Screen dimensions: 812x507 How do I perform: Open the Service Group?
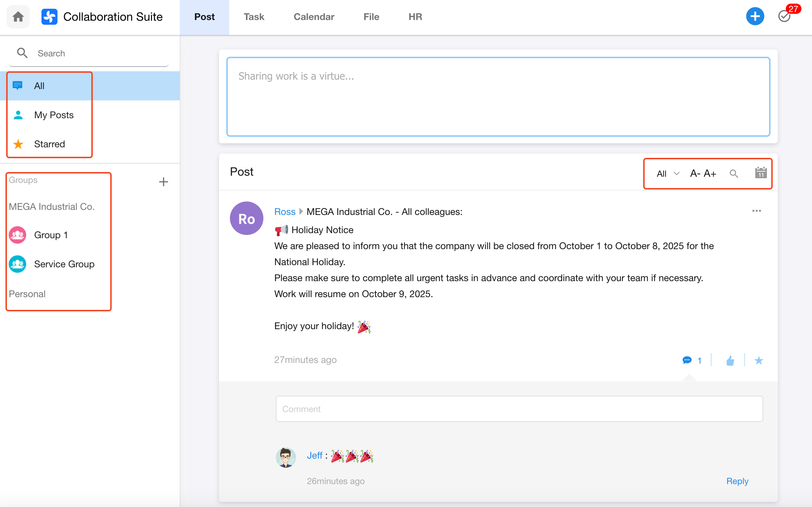click(x=64, y=264)
